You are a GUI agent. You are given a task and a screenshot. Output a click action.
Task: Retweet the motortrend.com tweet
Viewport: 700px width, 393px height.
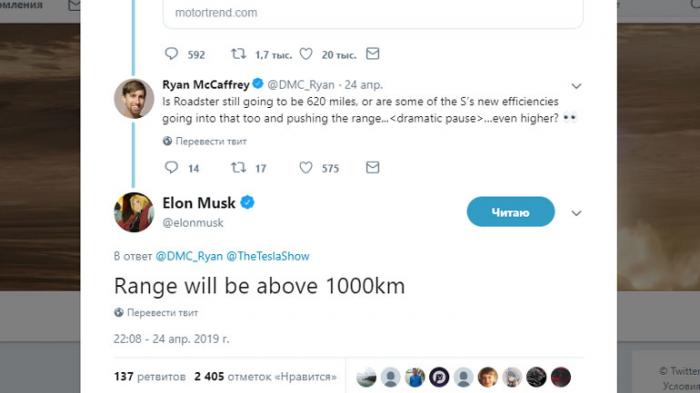click(x=238, y=54)
